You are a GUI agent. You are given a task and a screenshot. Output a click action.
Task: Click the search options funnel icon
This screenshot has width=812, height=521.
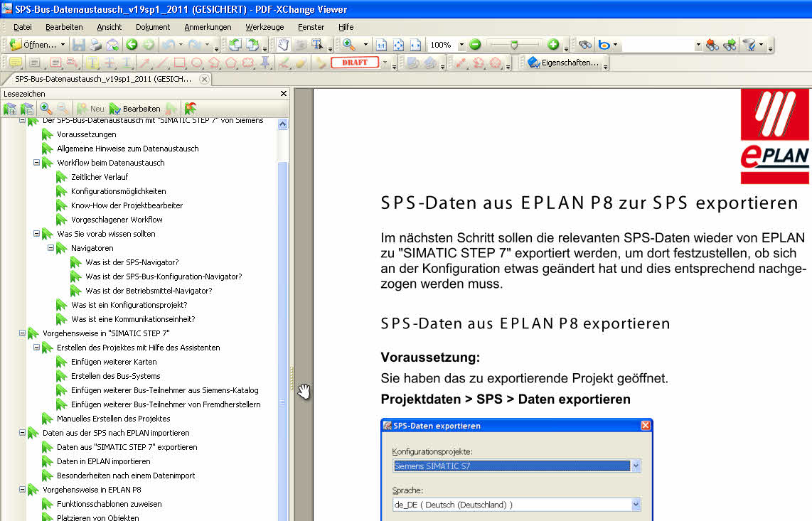749,45
